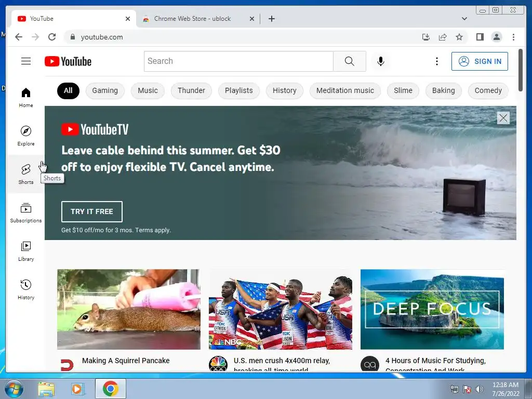
Task: Click share this page icon
Action: (x=443, y=37)
